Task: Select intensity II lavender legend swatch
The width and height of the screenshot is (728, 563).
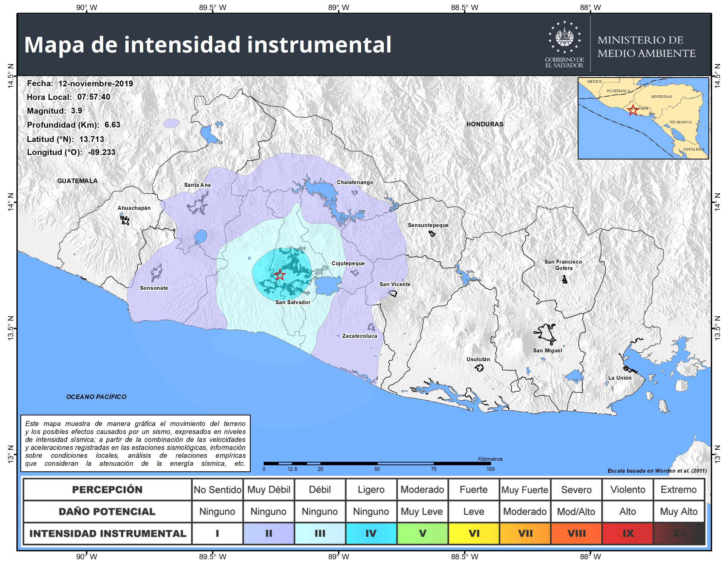Action: (x=269, y=534)
